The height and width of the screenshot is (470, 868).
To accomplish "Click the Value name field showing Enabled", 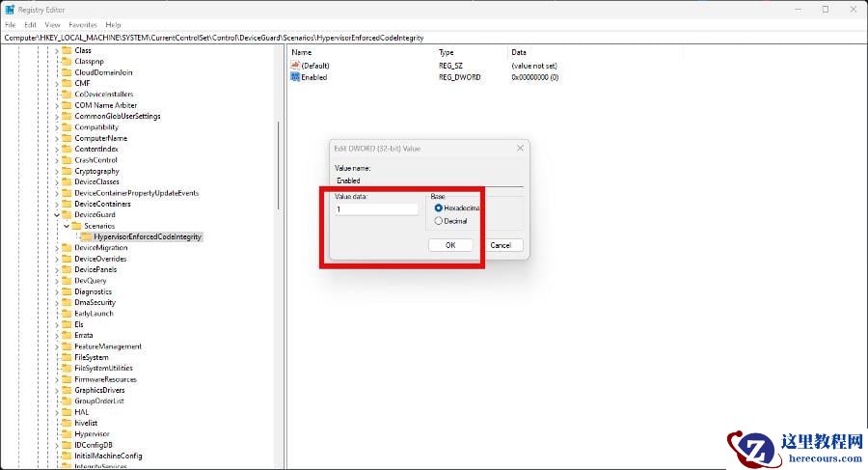I will point(428,180).
